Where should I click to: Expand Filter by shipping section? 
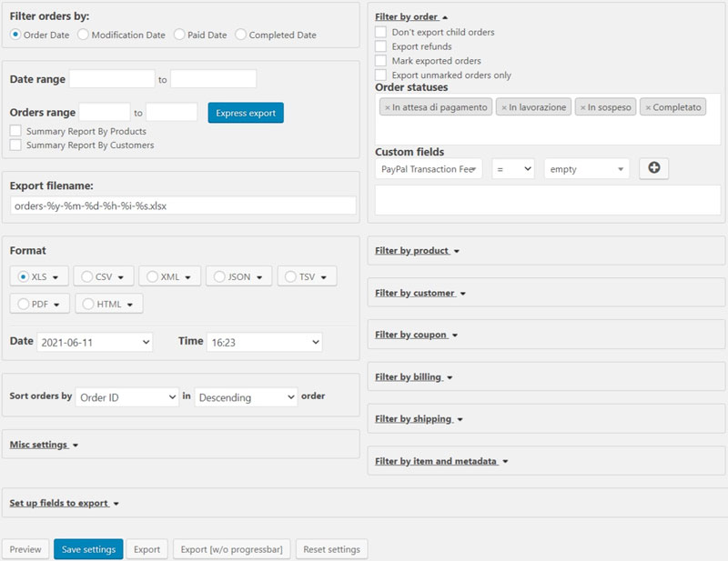coord(419,418)
